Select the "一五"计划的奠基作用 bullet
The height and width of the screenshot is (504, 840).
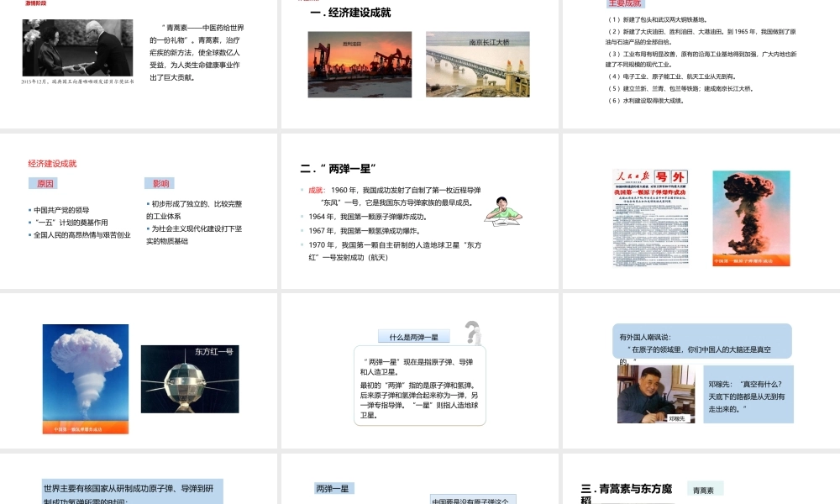click(x=68, y=223)
